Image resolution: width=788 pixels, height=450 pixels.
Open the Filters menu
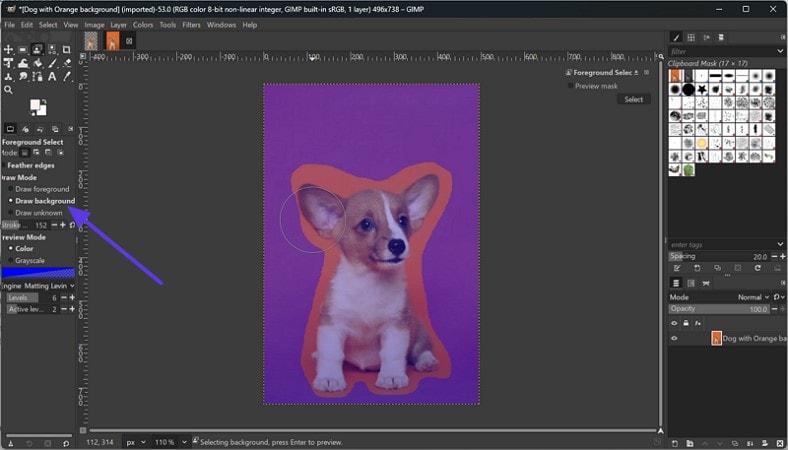[191, 25]
